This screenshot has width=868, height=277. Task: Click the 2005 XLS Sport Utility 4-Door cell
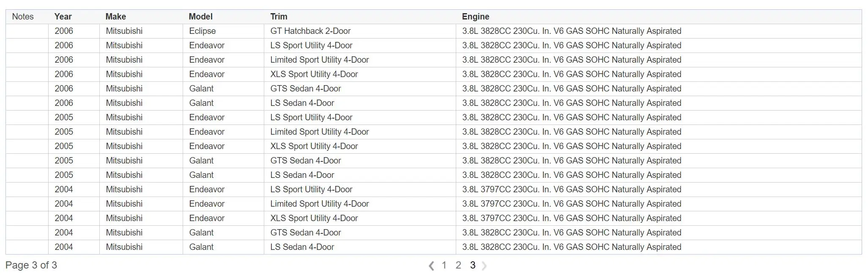[x=360, y=146]
